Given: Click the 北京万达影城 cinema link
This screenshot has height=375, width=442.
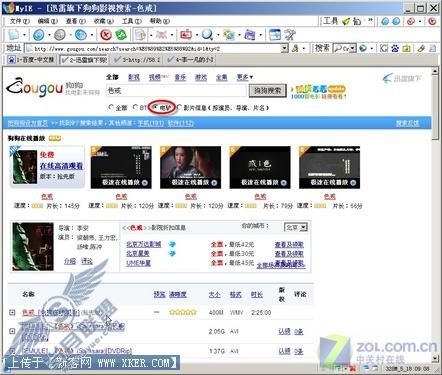Looking at the screenshot, I should point(143,244).
